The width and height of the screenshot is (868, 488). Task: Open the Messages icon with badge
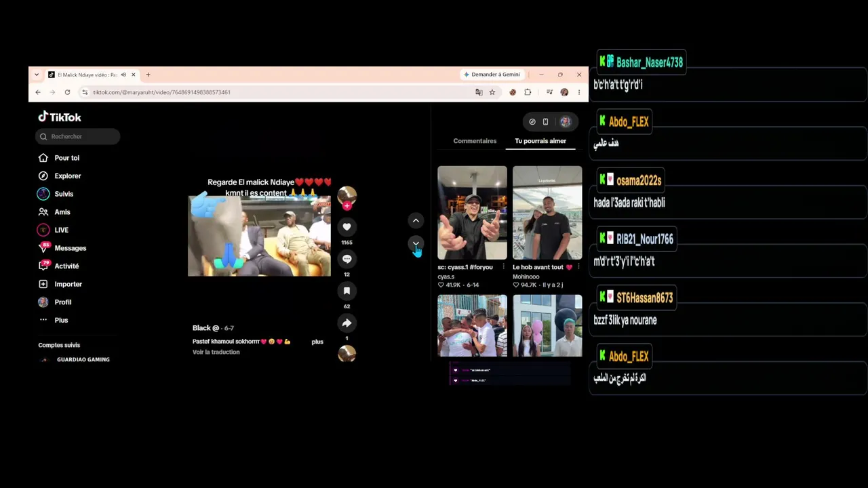tap(43, 248)
